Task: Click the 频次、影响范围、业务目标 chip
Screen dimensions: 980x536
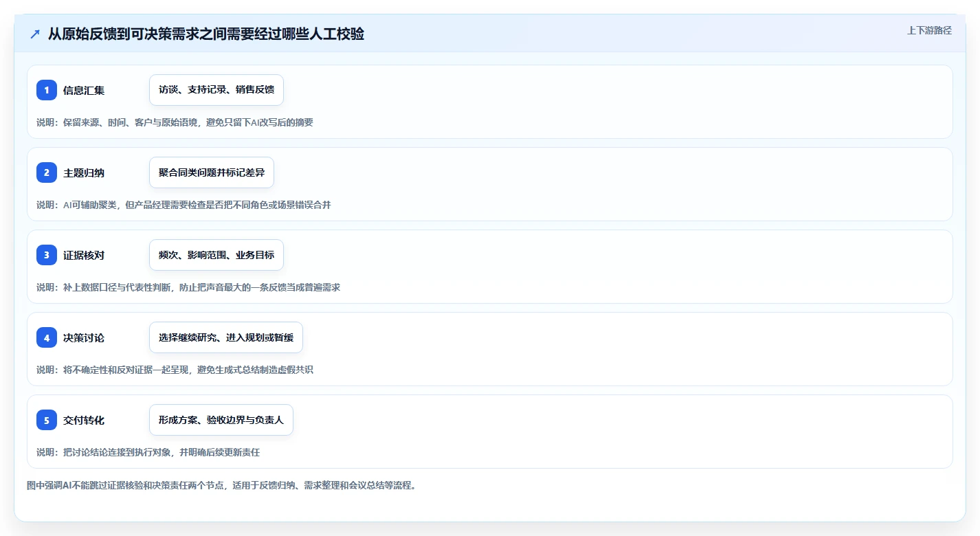Action: tap(216, 255)
